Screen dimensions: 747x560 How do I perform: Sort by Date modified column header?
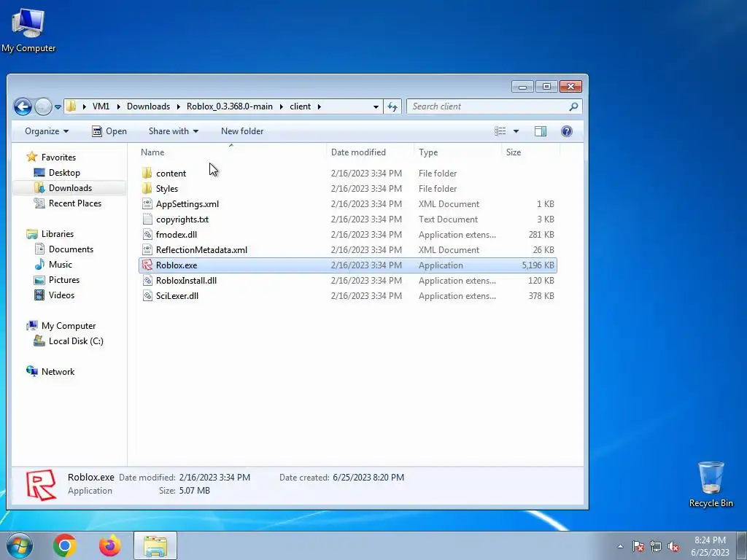(x=358, y=152)
